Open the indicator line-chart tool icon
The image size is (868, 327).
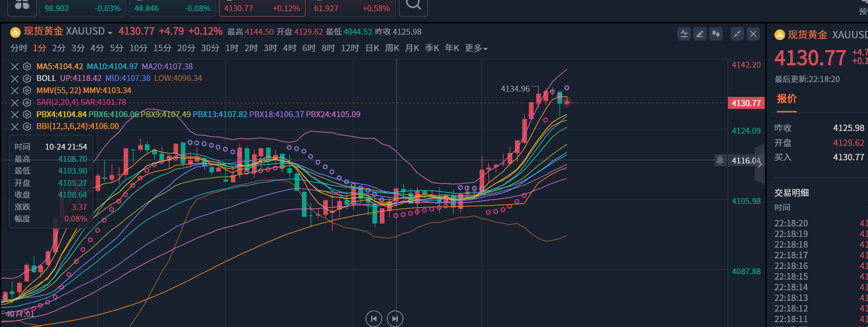pyautogui.click(x=684, y=34)
